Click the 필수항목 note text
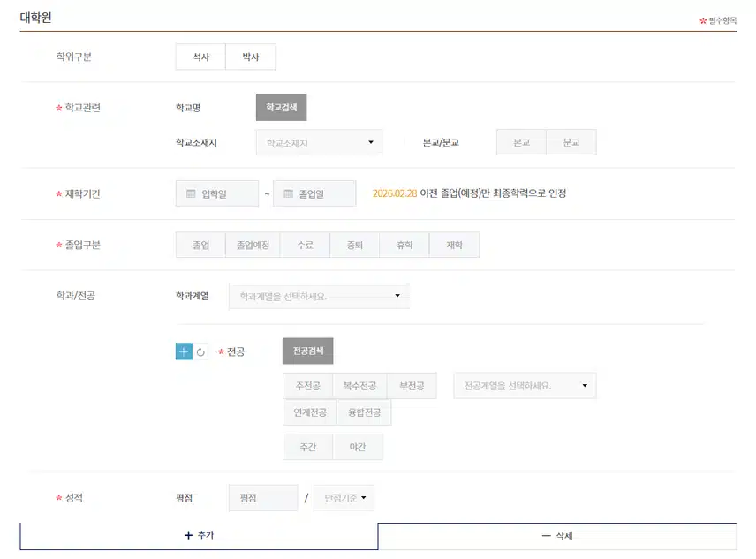Image resolution: width=756 pixels, height=559 pixels. (722, 20)
